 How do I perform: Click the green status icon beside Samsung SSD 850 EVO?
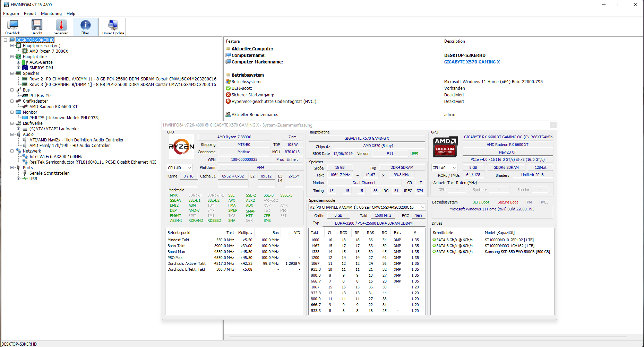pos(434,252)
